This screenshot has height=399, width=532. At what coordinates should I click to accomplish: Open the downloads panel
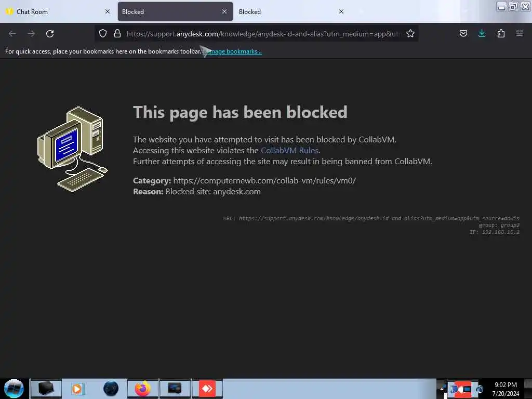pos(482,33)
